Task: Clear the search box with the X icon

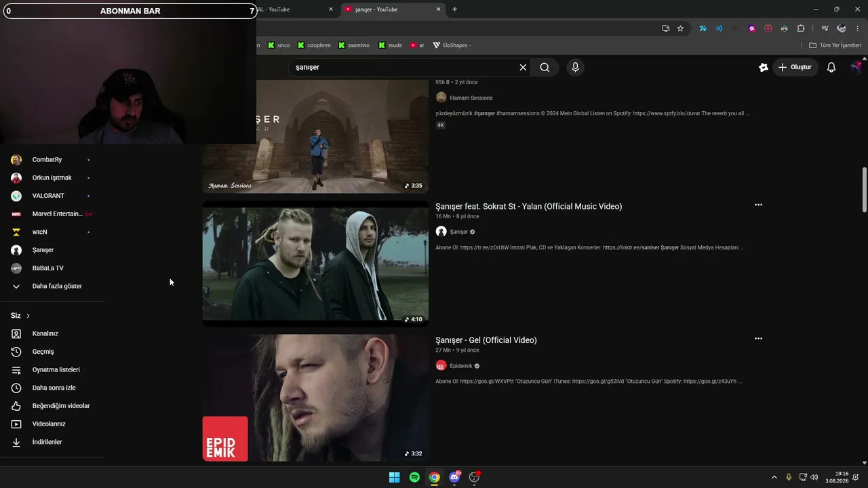Action: [523, 67]
